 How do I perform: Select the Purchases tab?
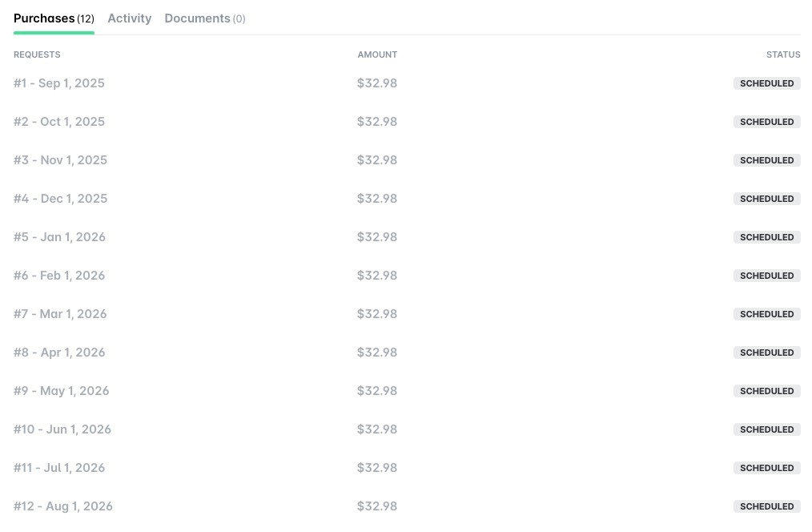point(54,18)
